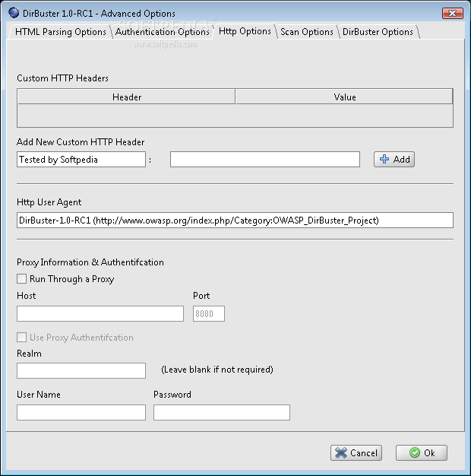Click the X icon on Cancel button

341,452
